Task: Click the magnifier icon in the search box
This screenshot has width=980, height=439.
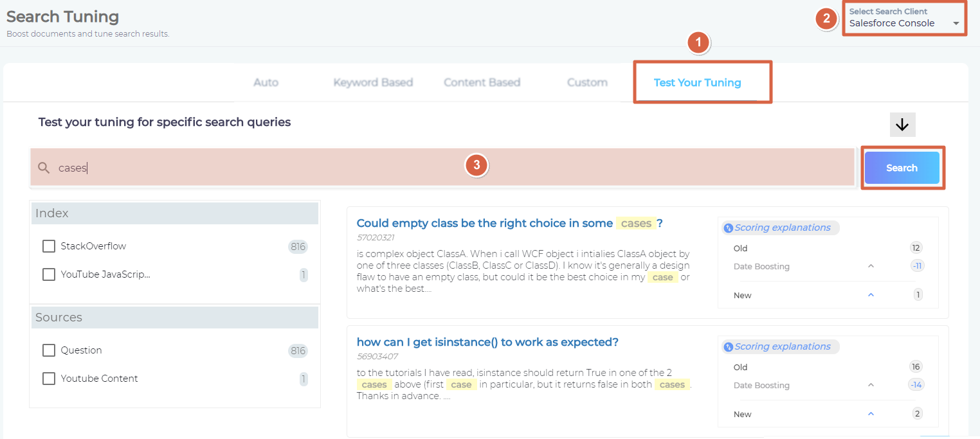Action: pyautogui.click(x=44, y=168)
